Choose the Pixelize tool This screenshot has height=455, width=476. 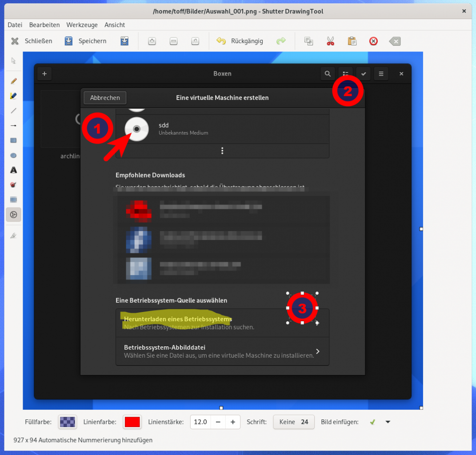(13, 200)
